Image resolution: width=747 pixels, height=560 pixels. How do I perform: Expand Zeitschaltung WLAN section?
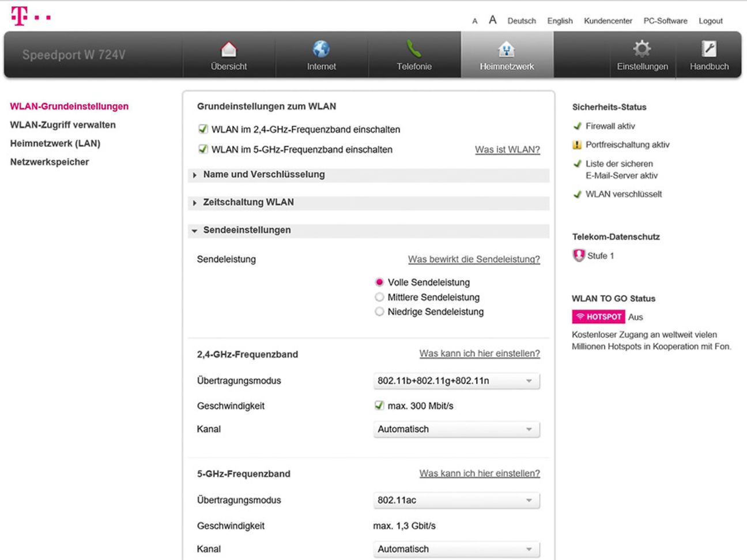click(368, 202)
